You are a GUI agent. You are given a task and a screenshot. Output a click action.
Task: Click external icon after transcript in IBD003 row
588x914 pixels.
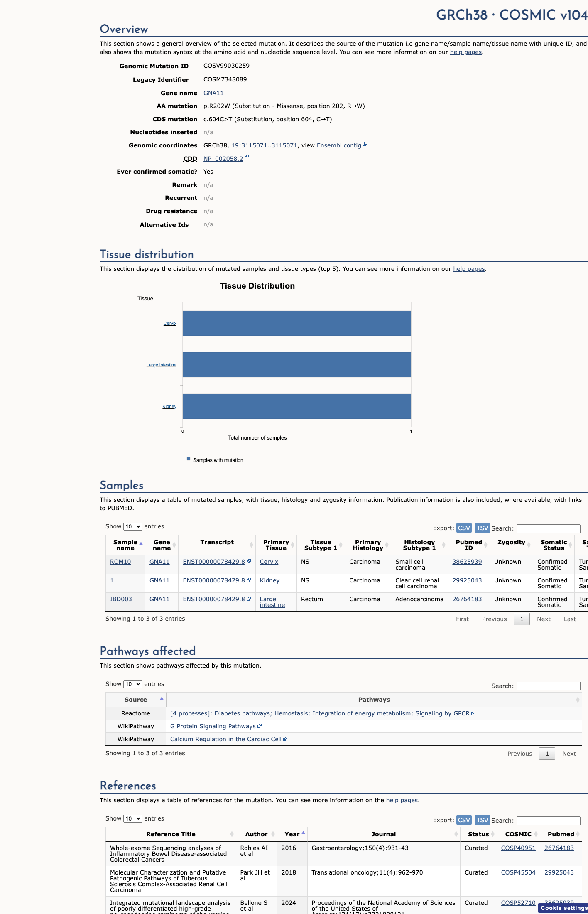(x=249, y=599)
